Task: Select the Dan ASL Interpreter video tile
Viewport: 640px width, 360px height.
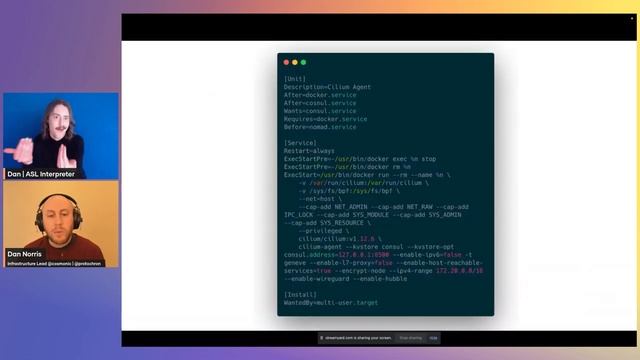Action: coord(61,136)
